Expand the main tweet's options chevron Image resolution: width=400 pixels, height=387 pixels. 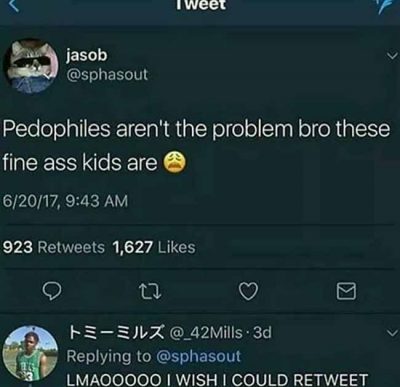pos(392,55)
